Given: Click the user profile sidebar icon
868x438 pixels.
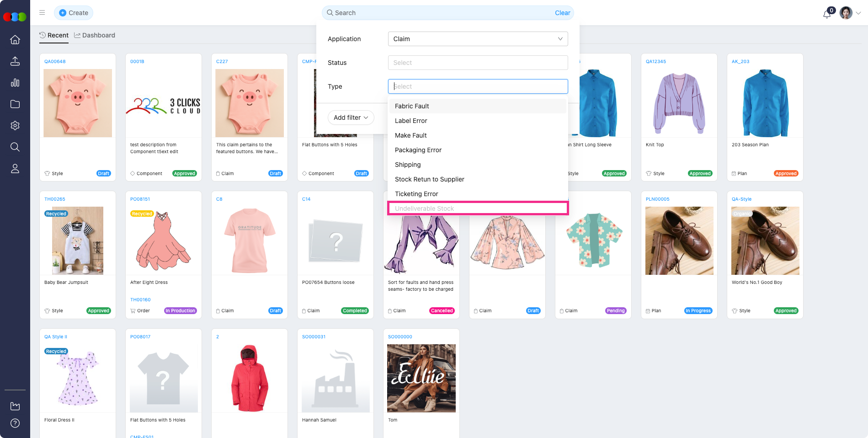Looking at the screenshot, I should point(15,169).
